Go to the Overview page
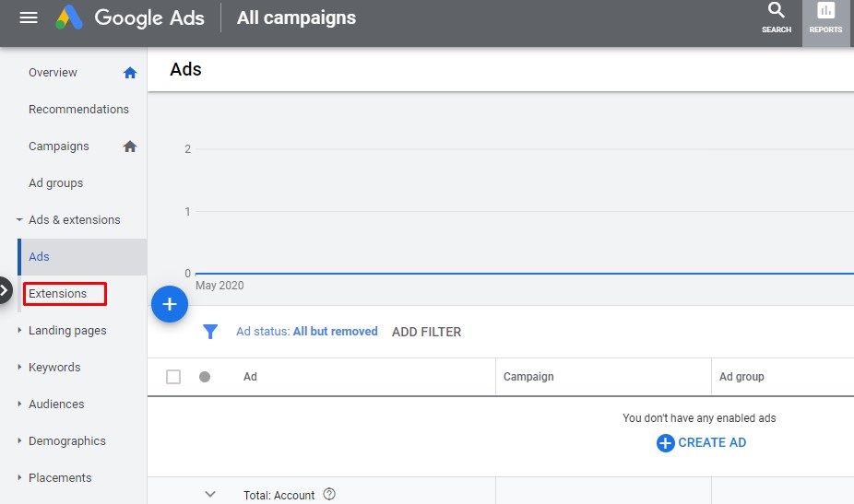854x504 pixels. coord(53,73)
